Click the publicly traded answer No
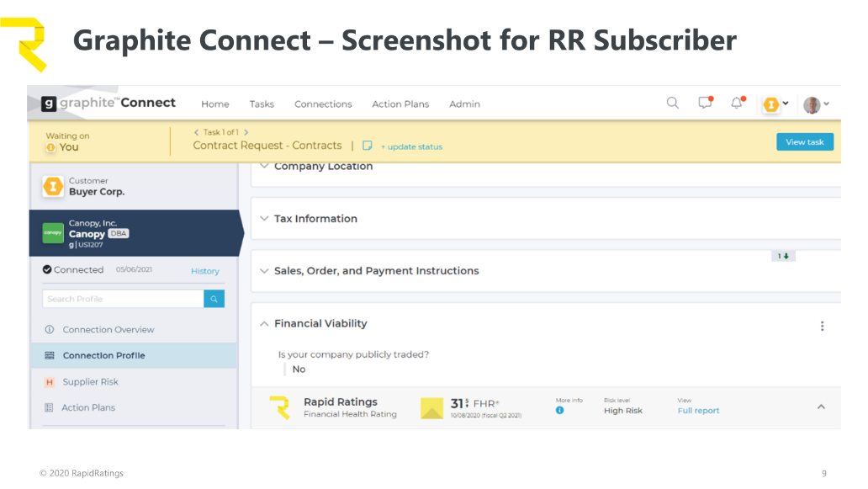 [x=299, y=369]
